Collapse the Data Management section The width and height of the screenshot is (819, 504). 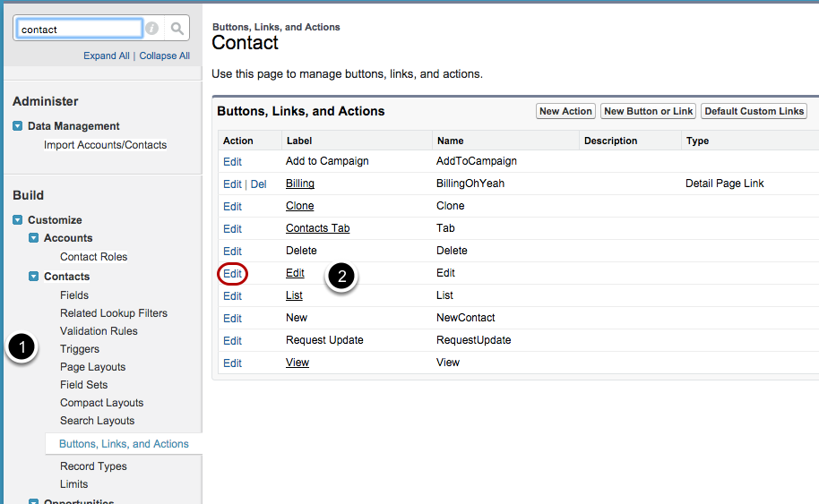coord(18,126)
